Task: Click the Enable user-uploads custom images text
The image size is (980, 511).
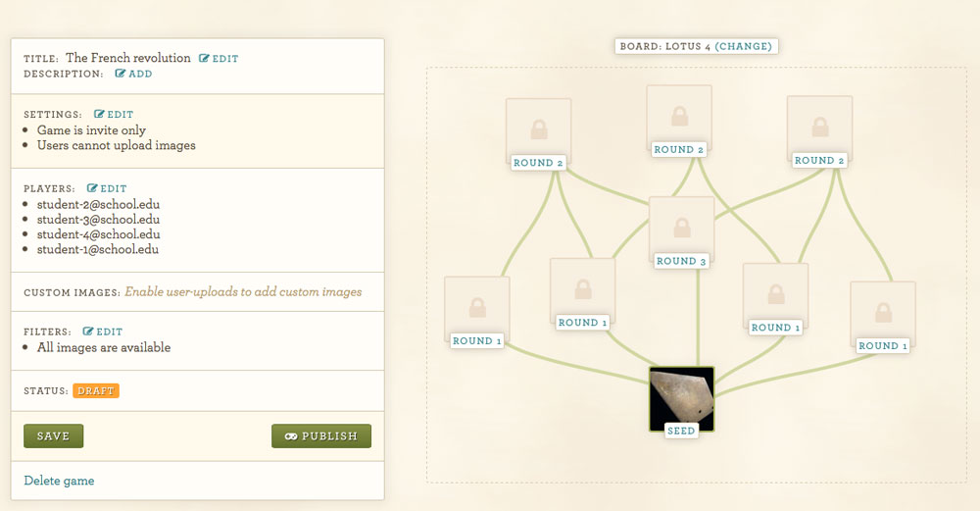Action: (243, 292)
